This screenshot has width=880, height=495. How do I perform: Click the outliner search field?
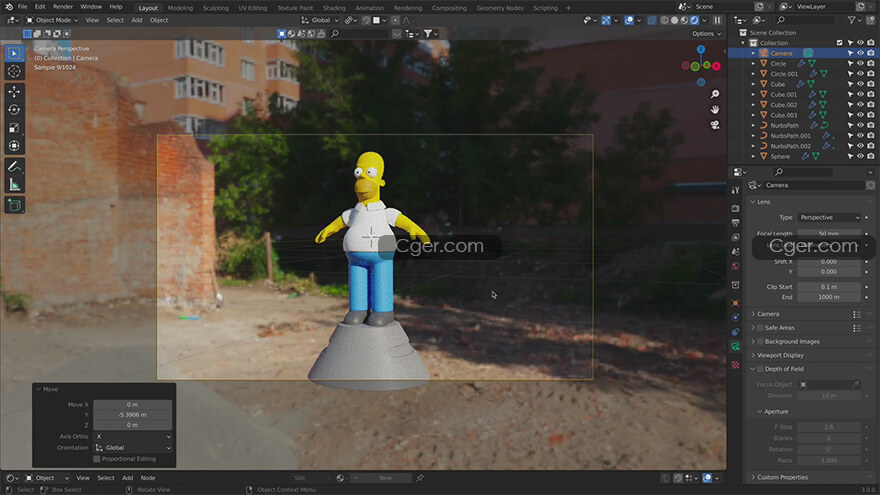(x=807, y=20)
